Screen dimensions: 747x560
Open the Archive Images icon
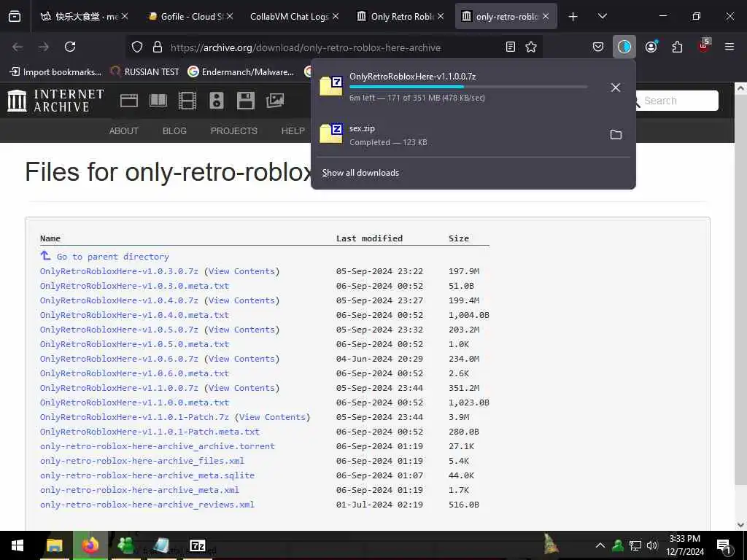[x=275, y=101]
